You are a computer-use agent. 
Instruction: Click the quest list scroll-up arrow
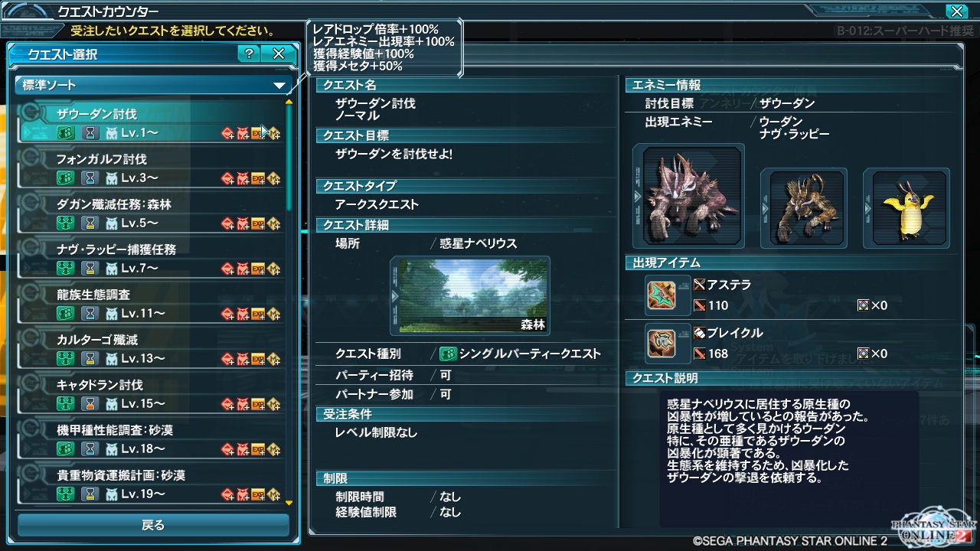pyautogui.click(x=289, y=101)
